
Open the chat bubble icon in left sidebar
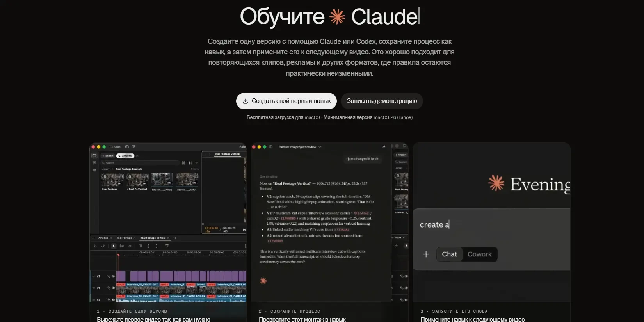(94, 163)
